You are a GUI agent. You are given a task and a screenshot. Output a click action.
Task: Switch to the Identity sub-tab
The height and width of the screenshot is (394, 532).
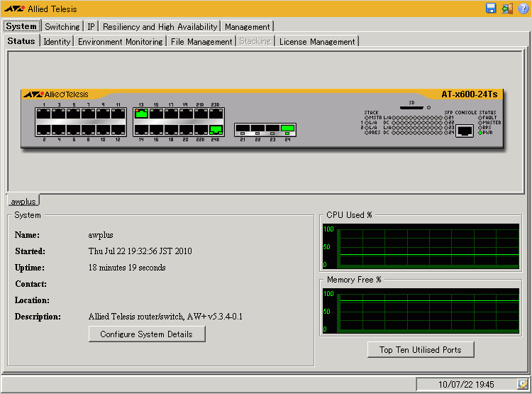coord(57,41)
